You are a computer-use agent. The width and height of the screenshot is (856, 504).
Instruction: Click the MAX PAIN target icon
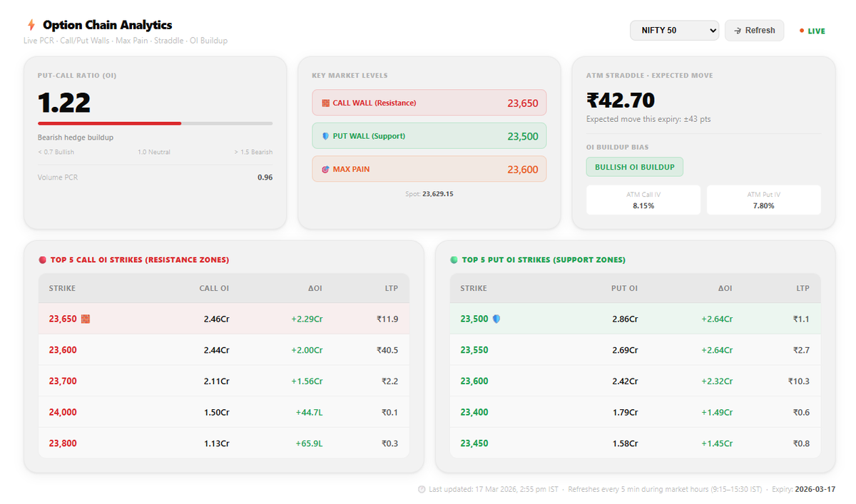[x=325, y=169]
